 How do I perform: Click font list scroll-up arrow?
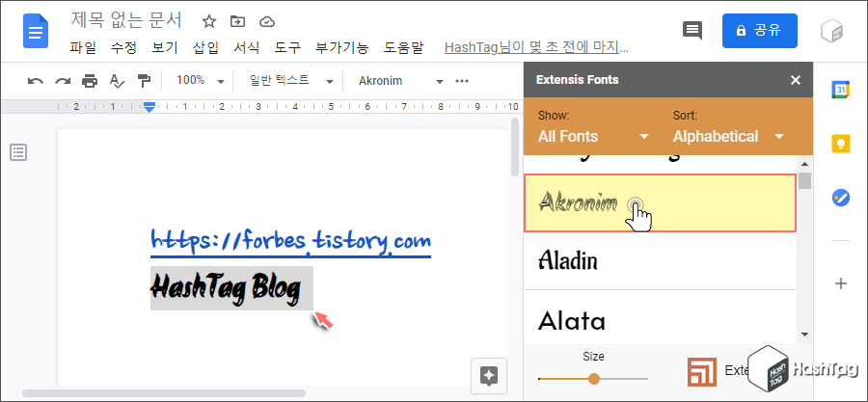click(805, 163)
